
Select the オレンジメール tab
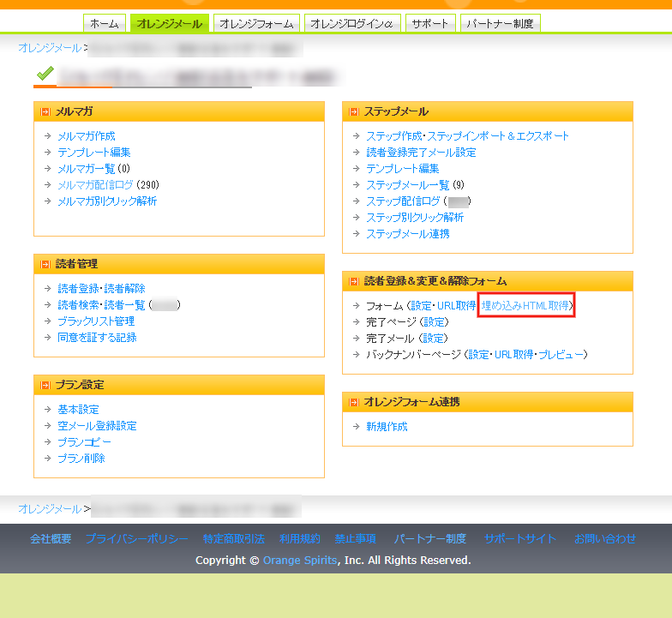(170, 23)
